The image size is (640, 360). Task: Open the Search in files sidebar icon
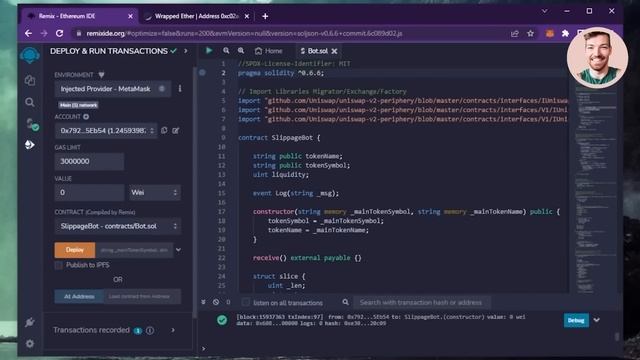point(30,102)
